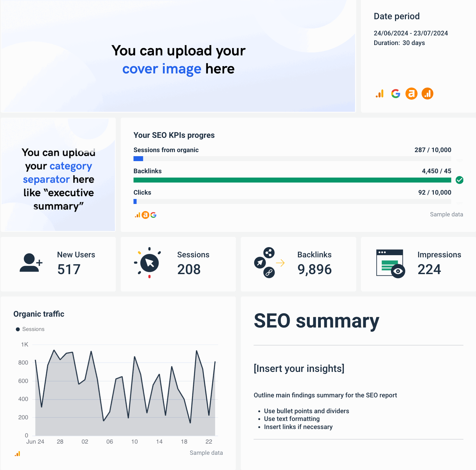The image size is (476, 470).
Task: Toggle the Google icon under Your SEO KPIs
Action: (x=154, y=215)
